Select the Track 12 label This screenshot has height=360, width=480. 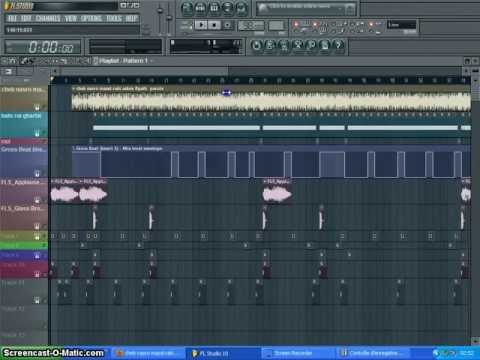13,309
